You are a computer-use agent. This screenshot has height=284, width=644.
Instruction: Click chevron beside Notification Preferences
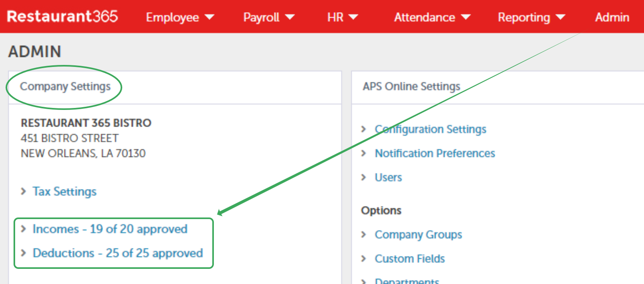363,153
